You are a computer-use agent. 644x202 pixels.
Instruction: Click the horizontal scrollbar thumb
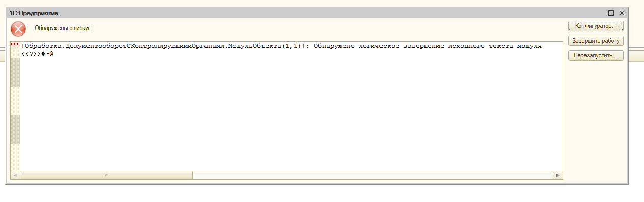[x=106, y=175]
